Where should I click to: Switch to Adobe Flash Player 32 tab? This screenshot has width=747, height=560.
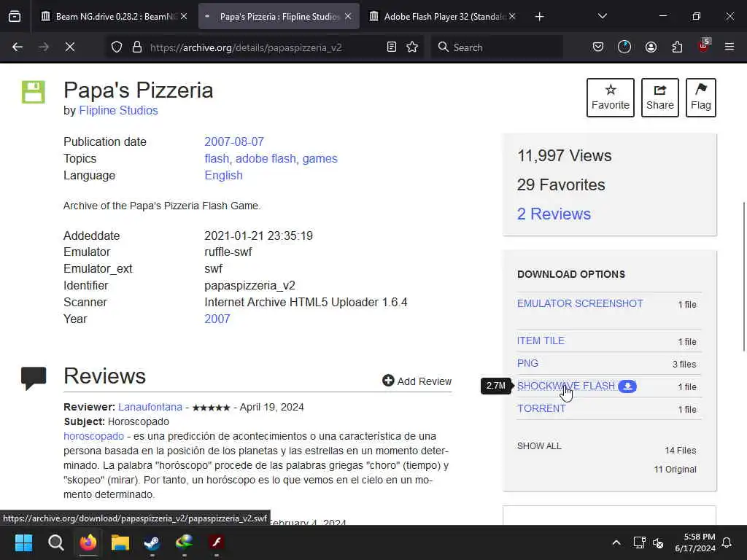(443, 17)
